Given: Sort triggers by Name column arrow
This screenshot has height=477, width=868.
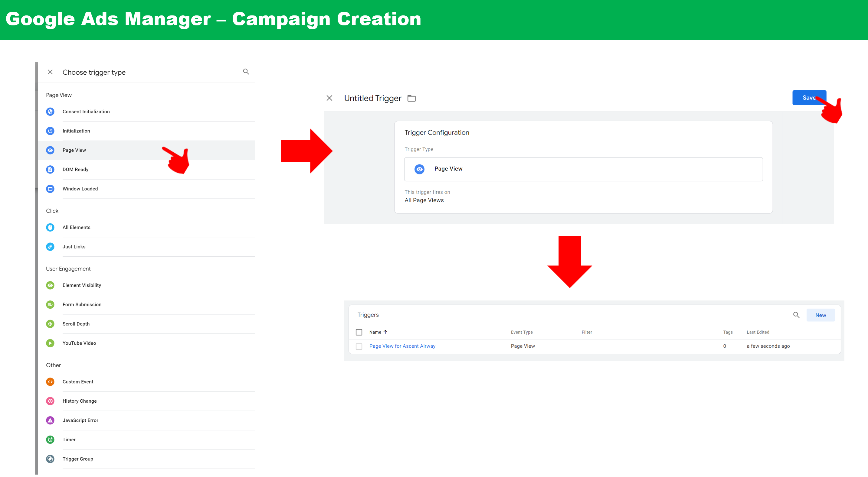Looking at the screenshot, I should (x=385, y=332).
